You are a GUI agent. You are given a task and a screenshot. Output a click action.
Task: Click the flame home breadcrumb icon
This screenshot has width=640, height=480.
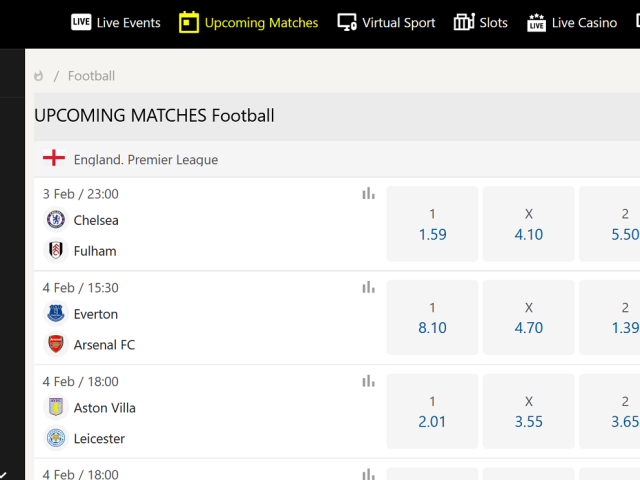39,76
